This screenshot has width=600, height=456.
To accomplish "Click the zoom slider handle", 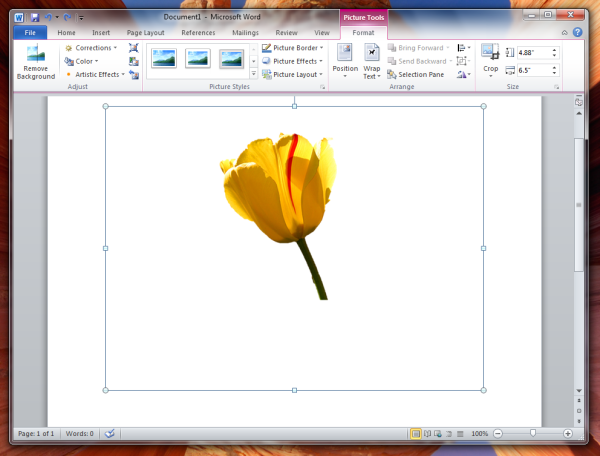I will (533, 433).
